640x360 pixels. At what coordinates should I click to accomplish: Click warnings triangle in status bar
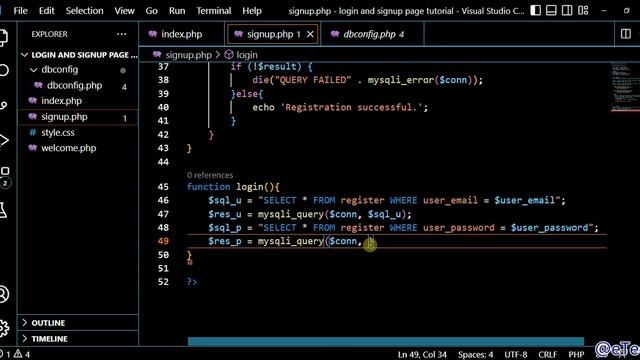pos(18,354)
